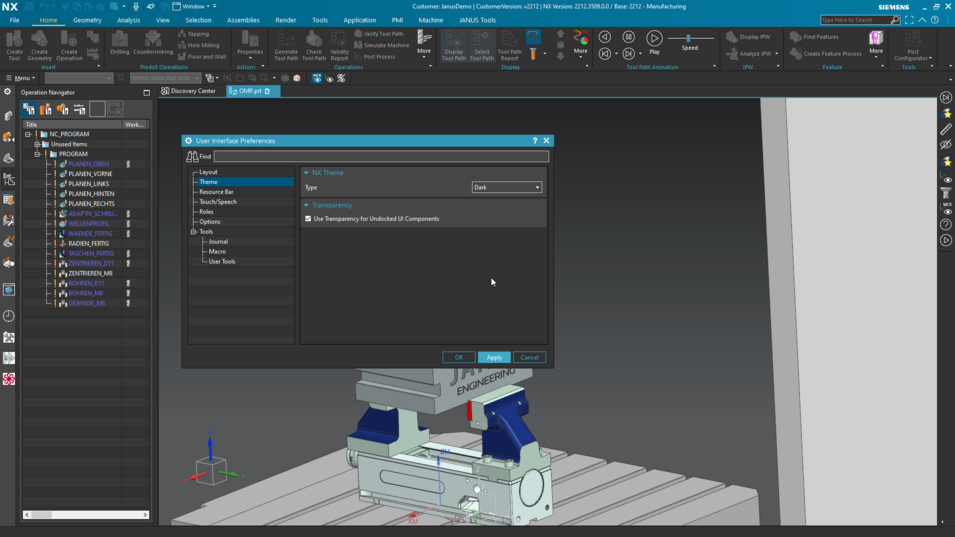The width and height of the screenshot is (955, 537).
Task: Select Layout in preferences tree
Action: 208,172
